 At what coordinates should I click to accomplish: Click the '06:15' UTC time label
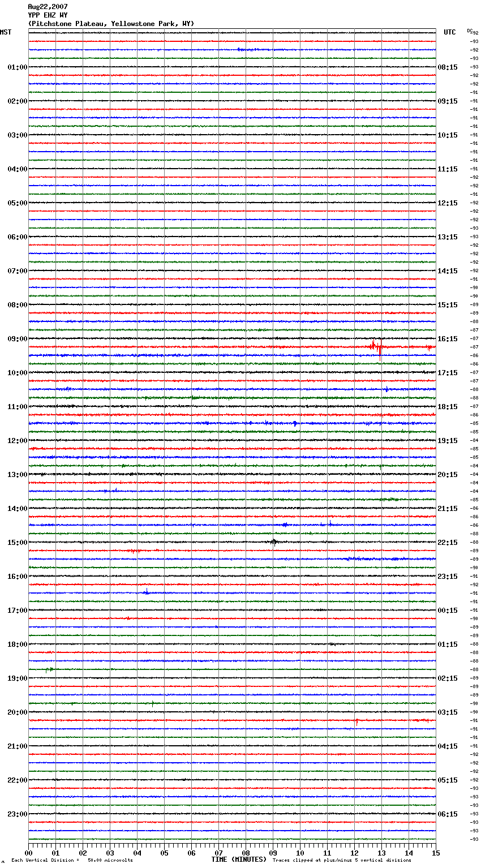[448, 814]
